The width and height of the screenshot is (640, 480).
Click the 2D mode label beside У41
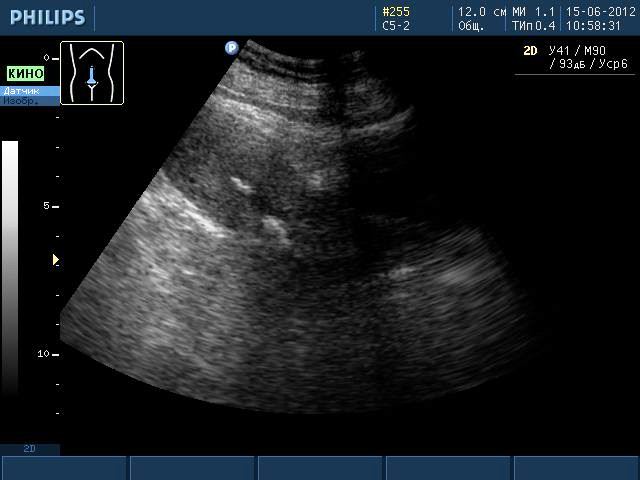click(530, 50)
